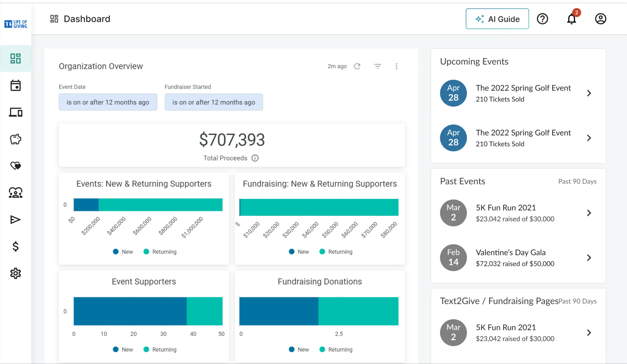Open the devices sidebar icon
This screenshot has width=627, height=364.
click(16, 112)
